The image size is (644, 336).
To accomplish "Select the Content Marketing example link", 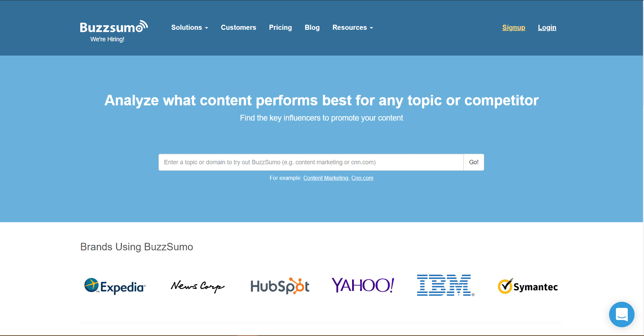I will [x=326, y=178].
